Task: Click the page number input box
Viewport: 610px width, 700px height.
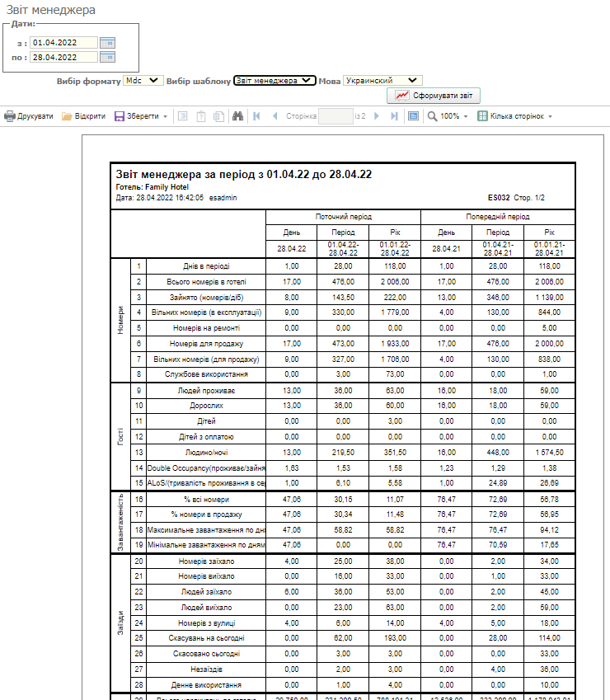Action: click(335, 116)
